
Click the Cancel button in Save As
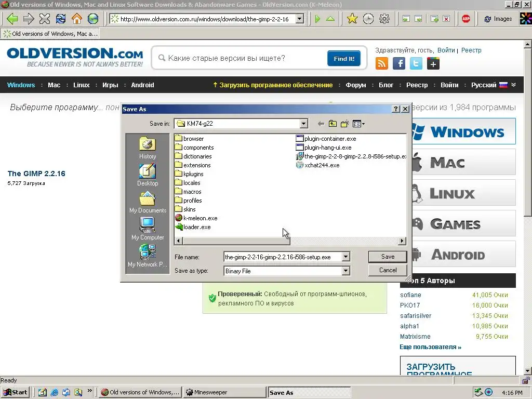pos(388,270)
